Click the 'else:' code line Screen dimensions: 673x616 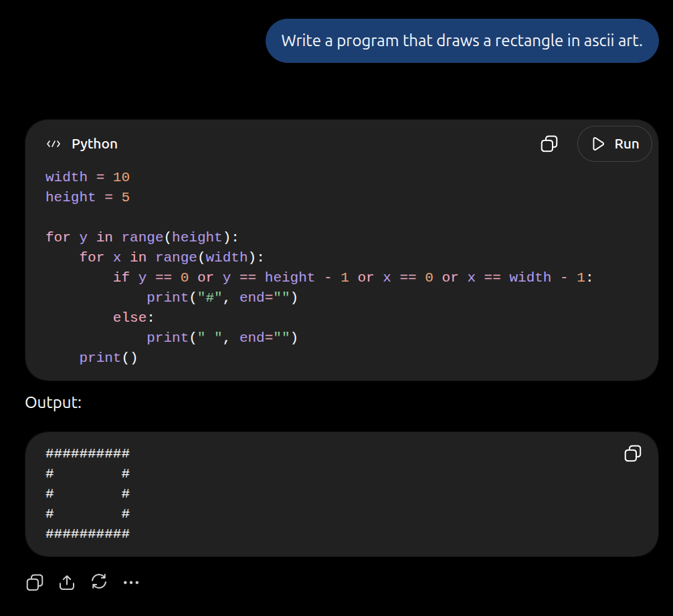coord(134,318)
